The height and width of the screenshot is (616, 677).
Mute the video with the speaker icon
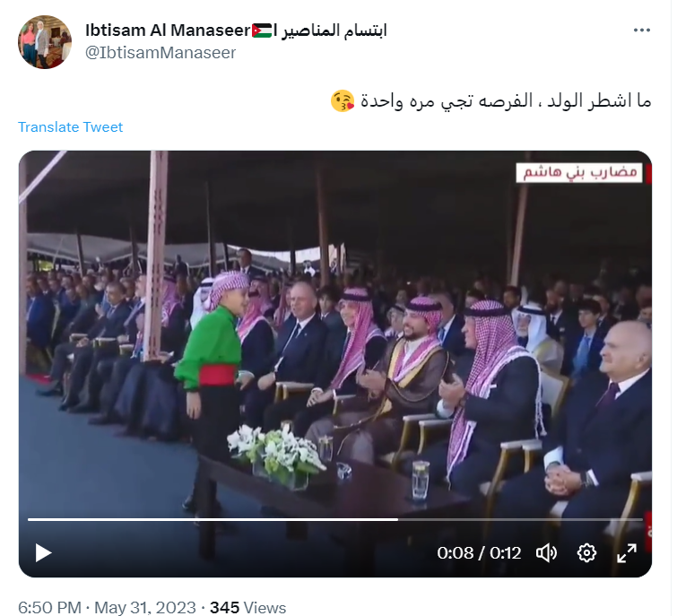click(546, 553)
